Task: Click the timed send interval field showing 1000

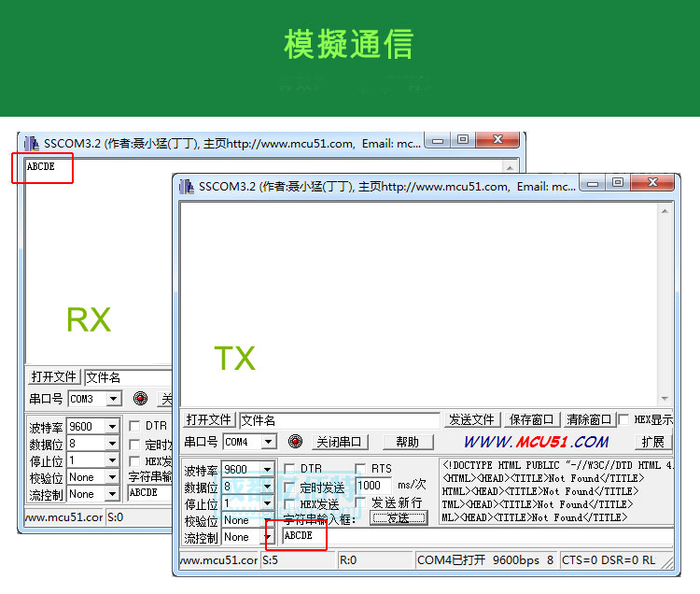Action: point(373,486)
